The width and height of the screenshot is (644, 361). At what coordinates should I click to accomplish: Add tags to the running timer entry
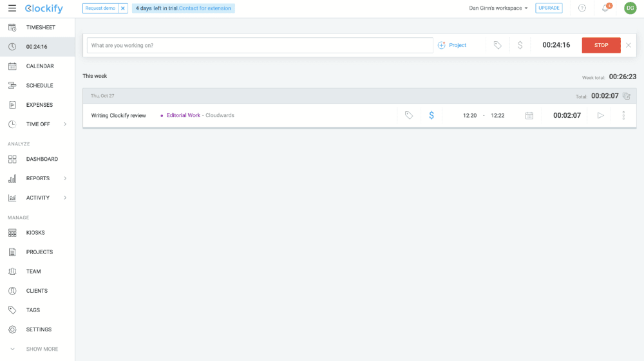497,45
